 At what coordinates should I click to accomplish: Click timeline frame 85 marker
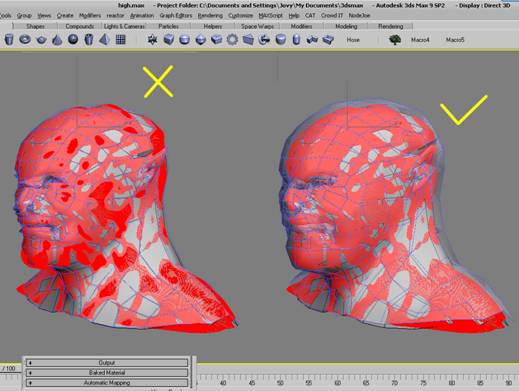tap(480, 383)
